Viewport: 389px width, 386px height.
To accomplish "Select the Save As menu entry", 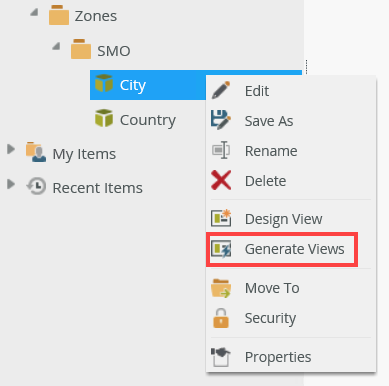I will [x=291, y=120].
